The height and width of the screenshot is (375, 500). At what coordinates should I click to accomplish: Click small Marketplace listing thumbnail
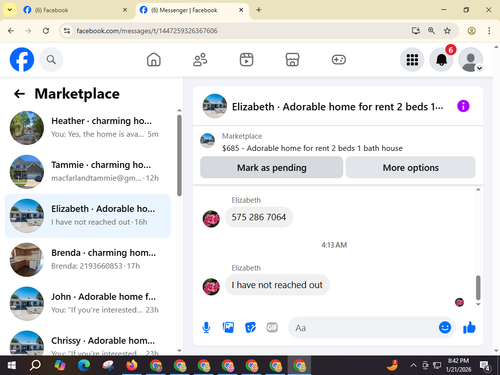tap(207, 140)
